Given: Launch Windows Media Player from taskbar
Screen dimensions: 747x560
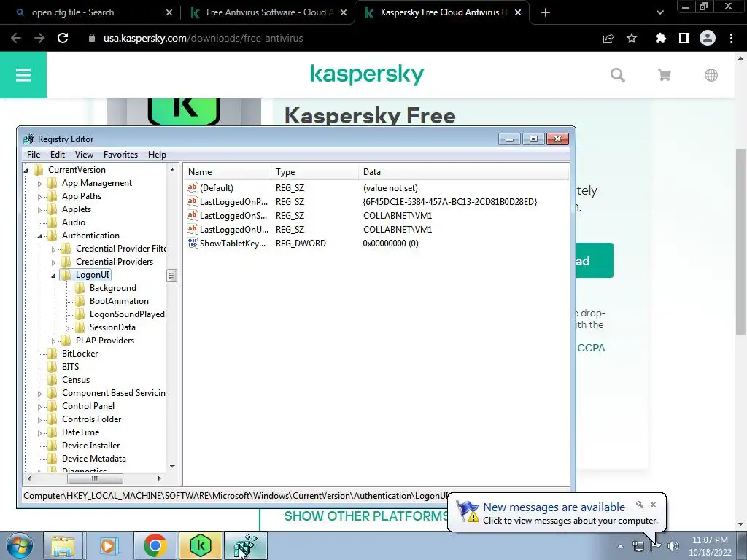Looking at the screenshot, I should 108,545.
